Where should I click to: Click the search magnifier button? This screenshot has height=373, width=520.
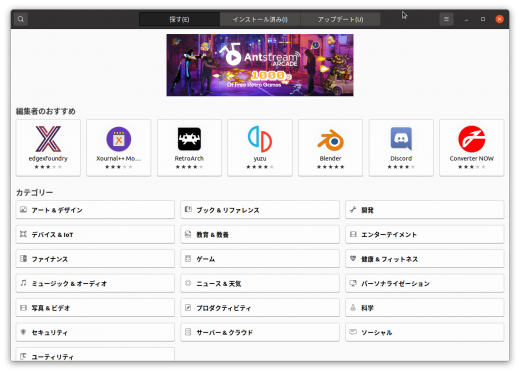point(21,19)
